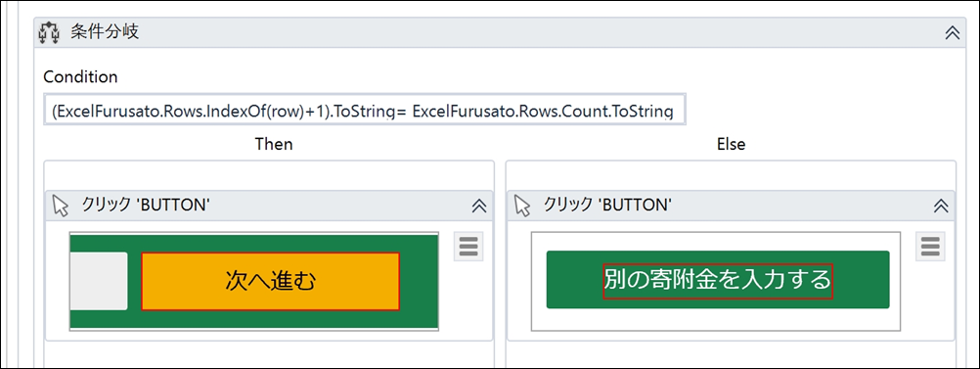Image resolution: width=980 pixels, height=369 pixels.
Task: Collapse the 条件分岐 activity
Action: [x=952, y=34]
